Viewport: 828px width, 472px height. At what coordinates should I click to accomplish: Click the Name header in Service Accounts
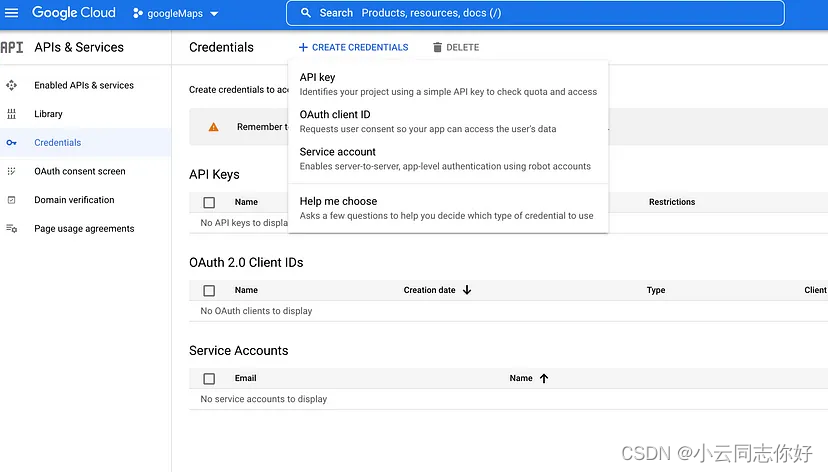coord(521,378)
